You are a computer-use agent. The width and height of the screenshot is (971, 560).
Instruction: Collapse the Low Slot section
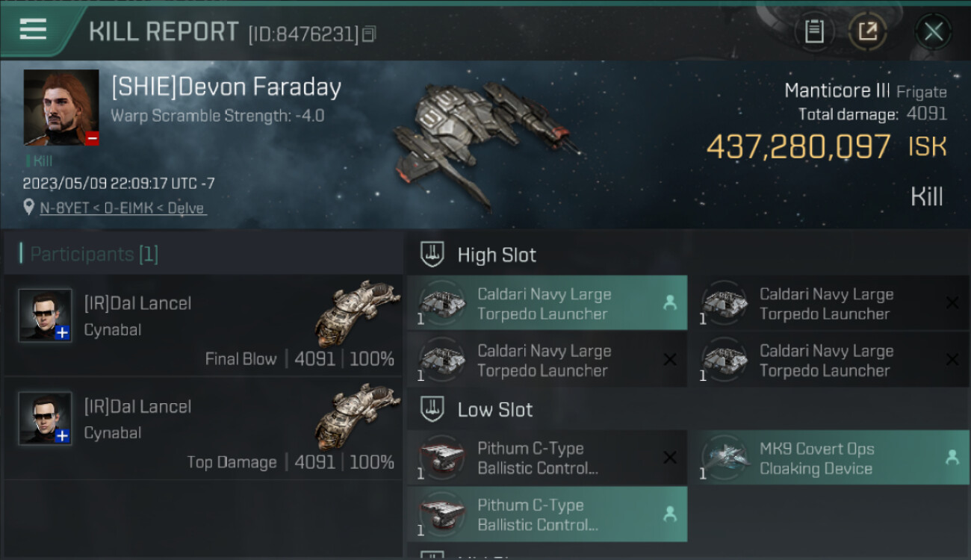pyautogui.click(x=433, y=409)
